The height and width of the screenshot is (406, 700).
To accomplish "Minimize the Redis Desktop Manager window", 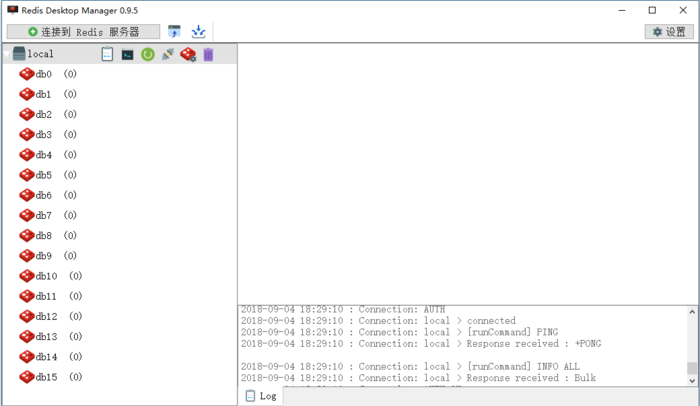I will coord(622,10).
